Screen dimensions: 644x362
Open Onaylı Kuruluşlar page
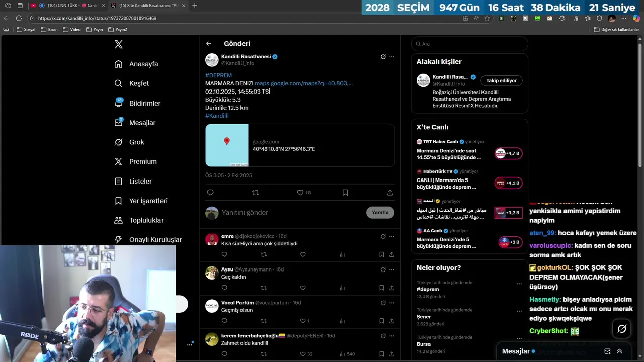coord(148,240)
